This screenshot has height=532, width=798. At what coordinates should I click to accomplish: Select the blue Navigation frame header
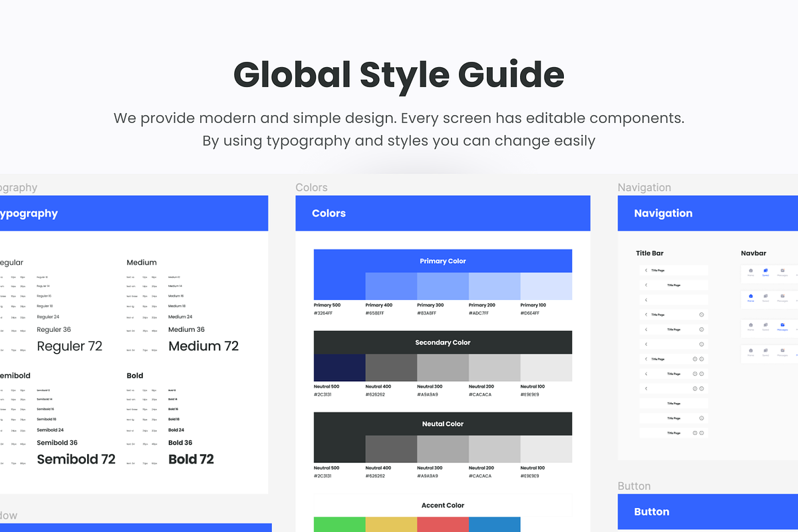tap(708, 213)
